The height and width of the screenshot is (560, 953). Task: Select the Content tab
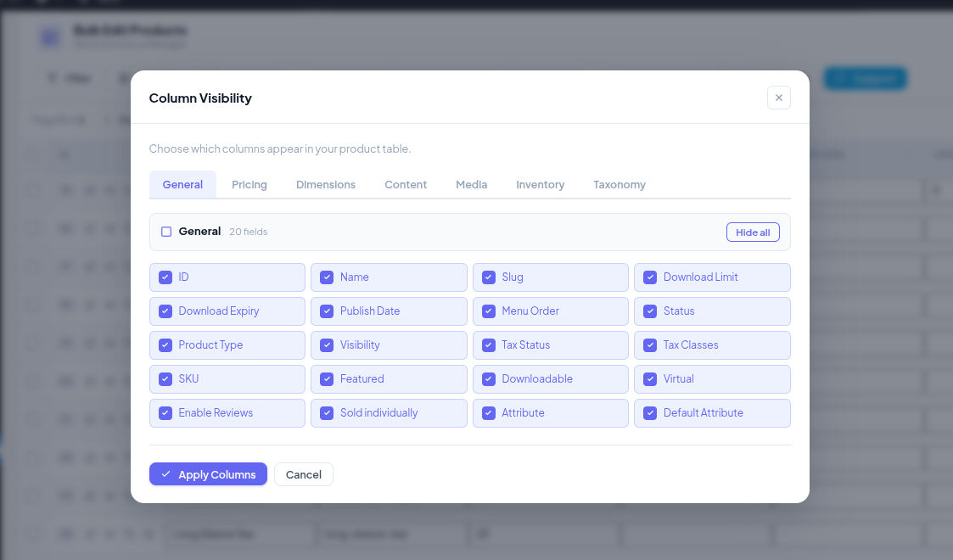click(405, 184)
